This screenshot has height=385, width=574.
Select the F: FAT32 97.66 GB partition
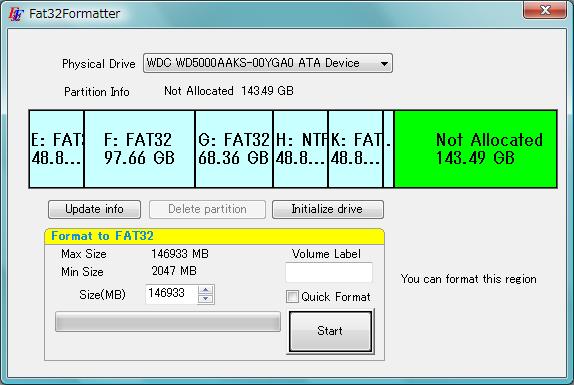139,149
